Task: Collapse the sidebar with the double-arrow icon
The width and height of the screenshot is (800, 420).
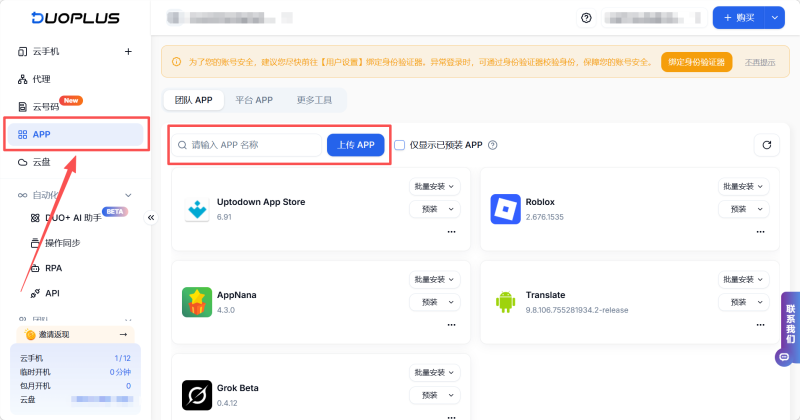Action: (x=151, y=217)
